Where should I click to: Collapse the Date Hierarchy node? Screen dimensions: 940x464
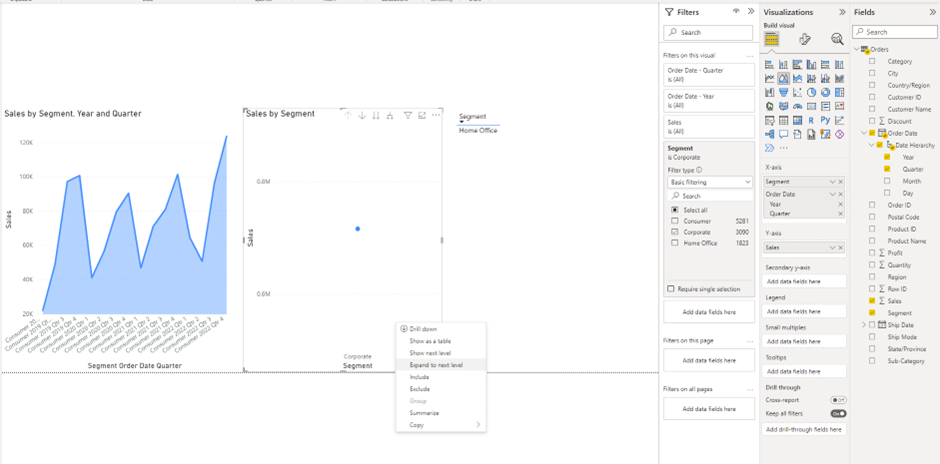[x=871, y=145]
